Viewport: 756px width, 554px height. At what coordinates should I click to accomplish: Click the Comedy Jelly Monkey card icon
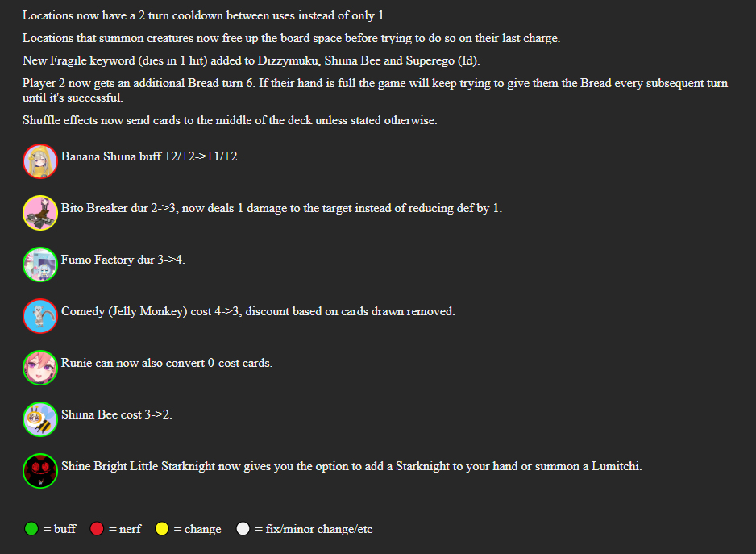click(x=40, y=316)
